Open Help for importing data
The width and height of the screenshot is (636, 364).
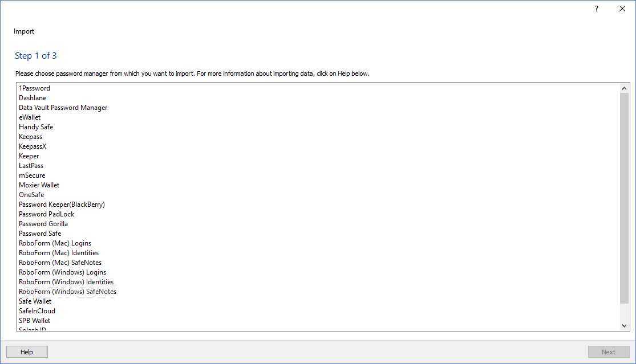[27, 352]
